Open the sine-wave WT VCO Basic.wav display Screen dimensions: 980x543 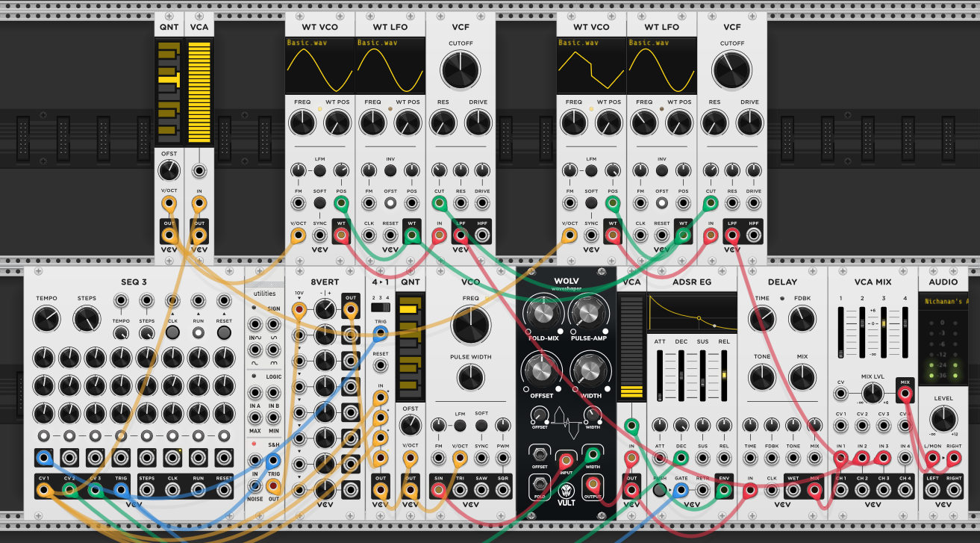319,66
